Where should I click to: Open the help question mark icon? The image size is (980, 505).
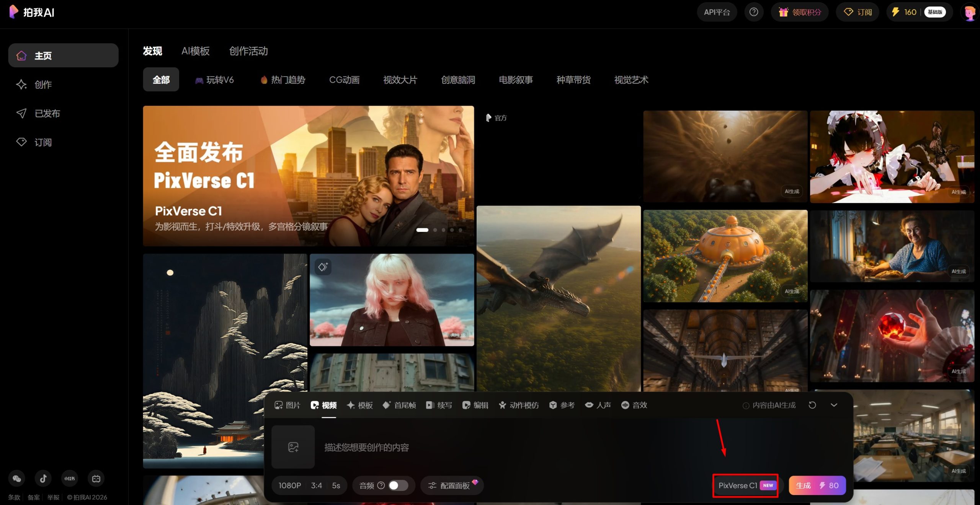point(754,12)
